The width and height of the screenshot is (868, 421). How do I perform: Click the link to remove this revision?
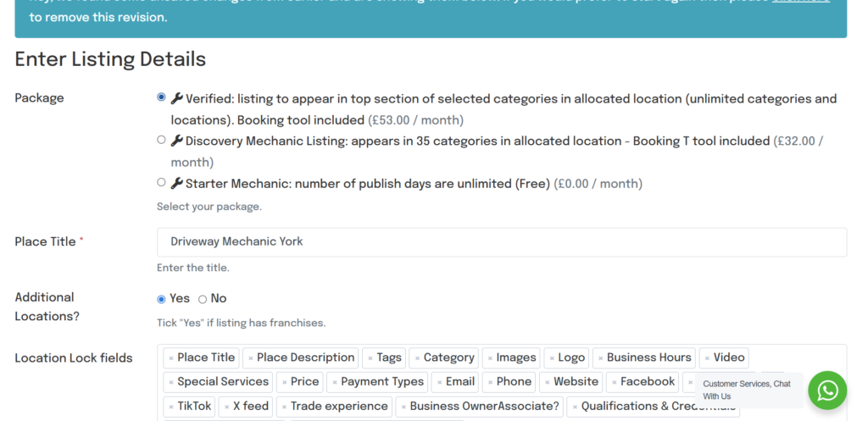pos(800,2)
